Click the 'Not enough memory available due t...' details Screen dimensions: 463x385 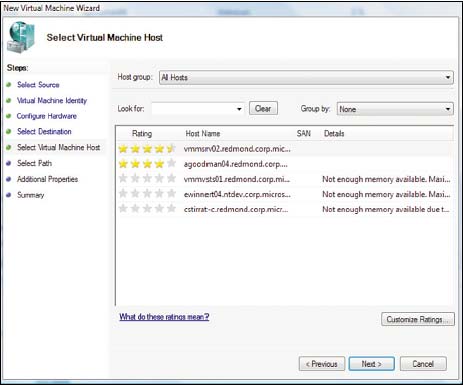pos(386,209)
